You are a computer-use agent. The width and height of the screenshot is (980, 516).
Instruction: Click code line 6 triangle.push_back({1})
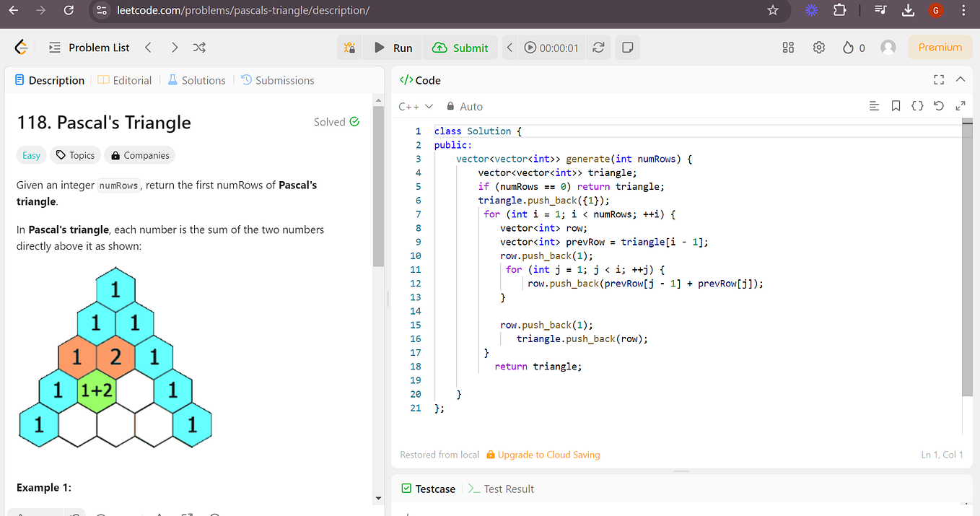click(543, 201)
